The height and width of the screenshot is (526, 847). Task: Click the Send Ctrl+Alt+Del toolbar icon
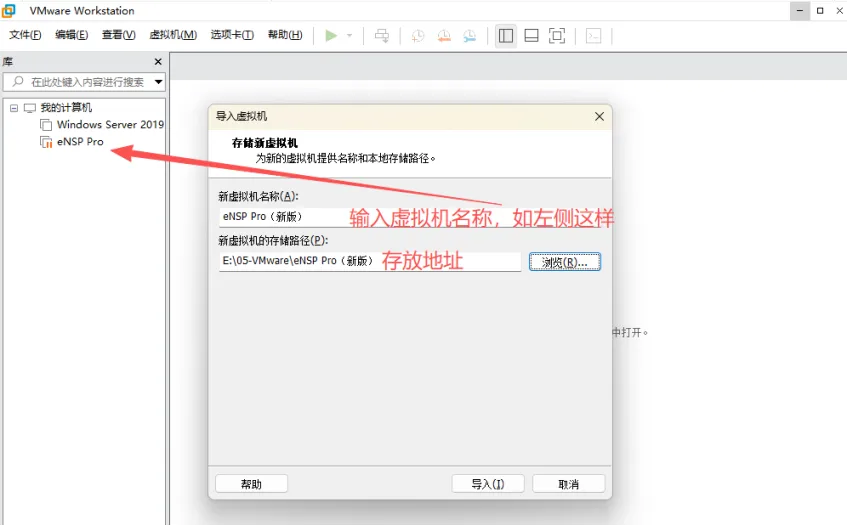382,36
